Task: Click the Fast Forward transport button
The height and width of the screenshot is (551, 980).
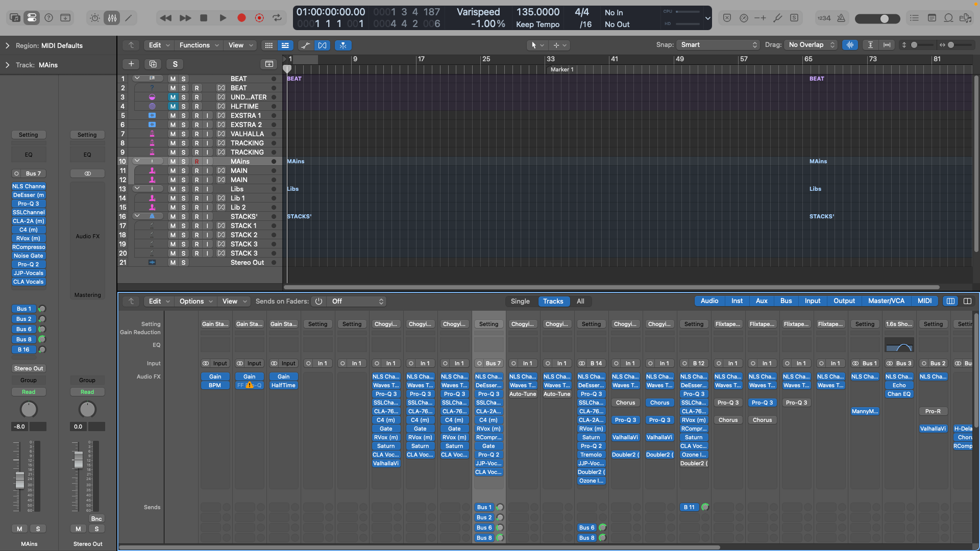Action: point(185,18)
